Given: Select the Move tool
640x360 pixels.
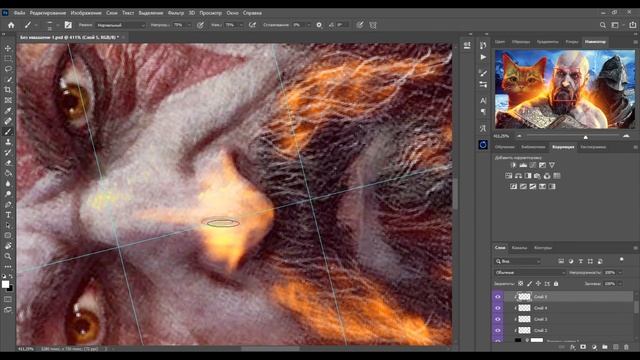Looking at the screenshot, I should (8, 48).
